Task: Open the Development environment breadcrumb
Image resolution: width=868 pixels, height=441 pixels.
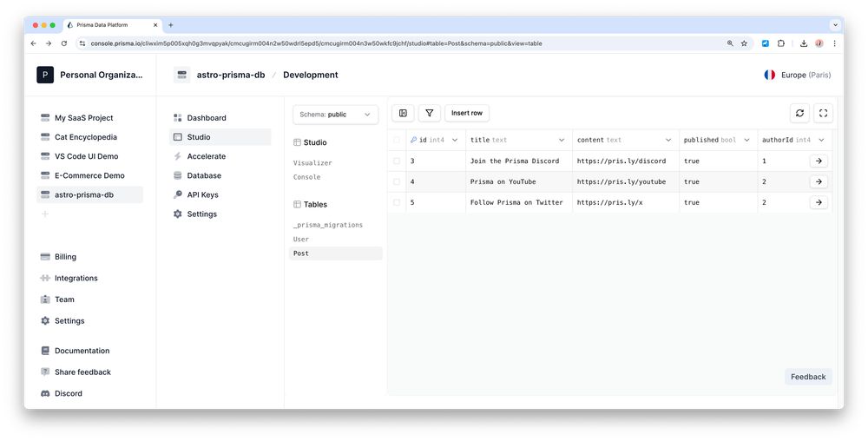Action: click(x=311, y=75)
